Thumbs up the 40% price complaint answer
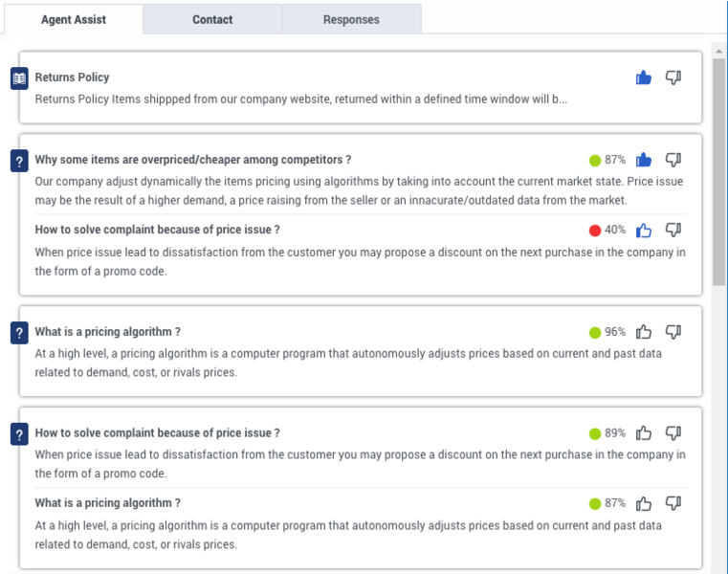 [x=644, y=230]
